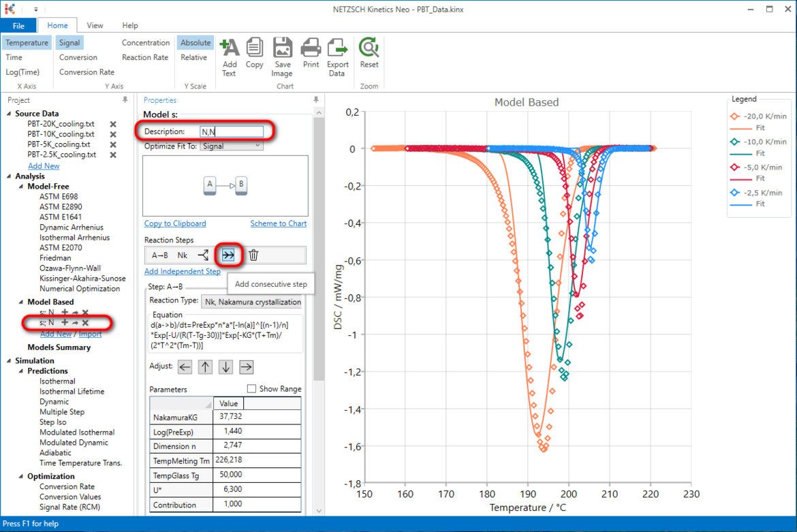Click the Reset zoom icon

369,48
